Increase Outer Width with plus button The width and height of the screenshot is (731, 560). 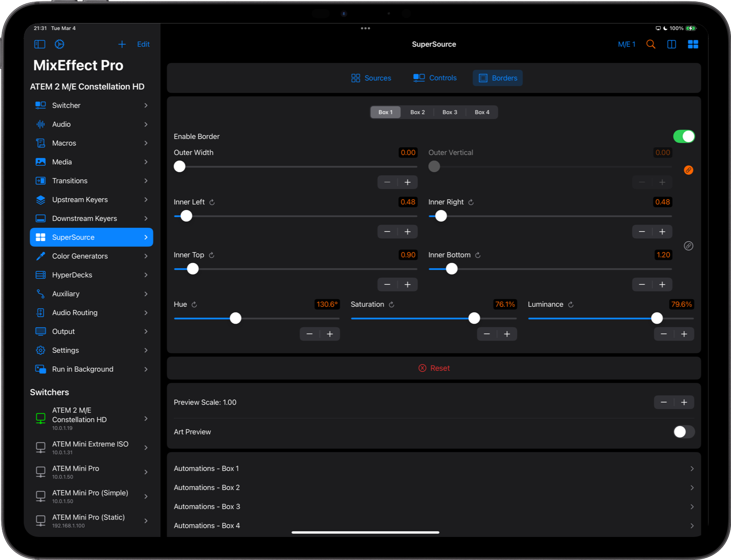(x=408, y=182)
